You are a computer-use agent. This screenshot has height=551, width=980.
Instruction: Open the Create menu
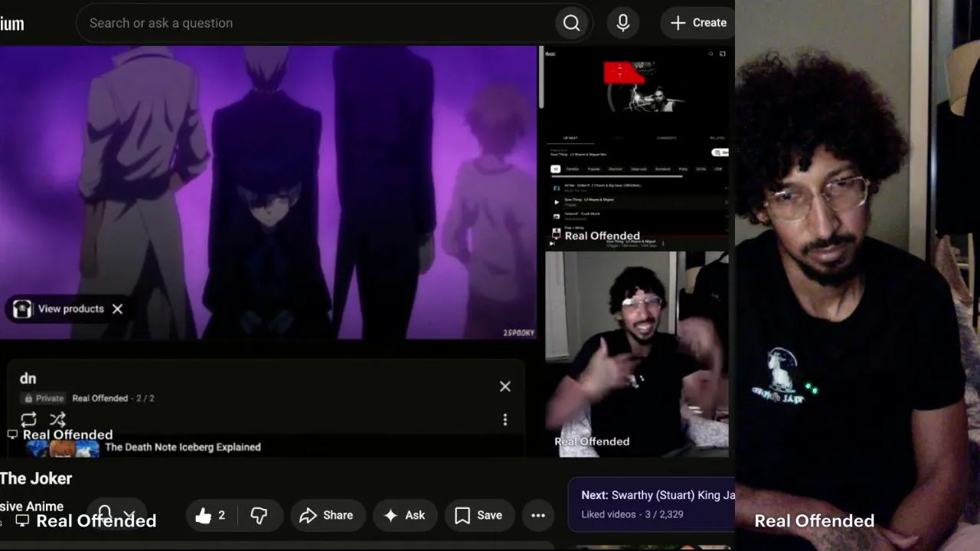[698, 23]
